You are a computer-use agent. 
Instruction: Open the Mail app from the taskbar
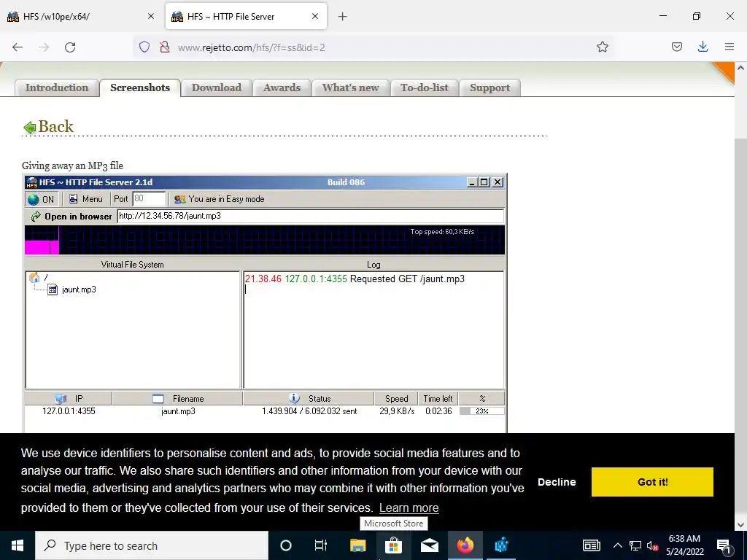pos(429,545)
